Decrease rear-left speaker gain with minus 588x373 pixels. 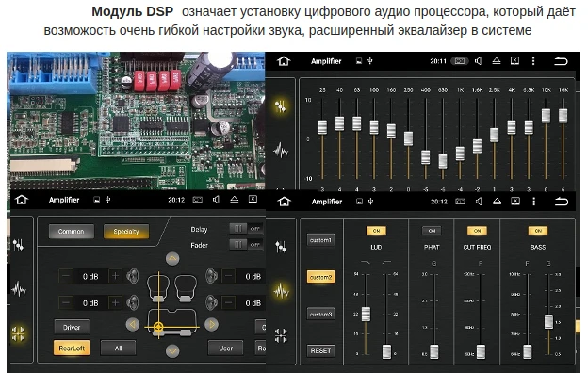(x=66, y=302)
